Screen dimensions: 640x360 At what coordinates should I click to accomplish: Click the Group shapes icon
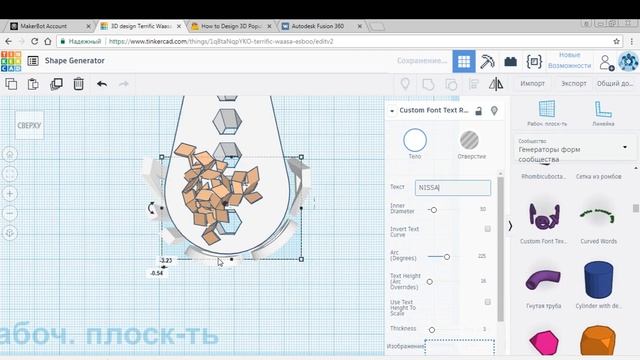click(x=428, y=84)
